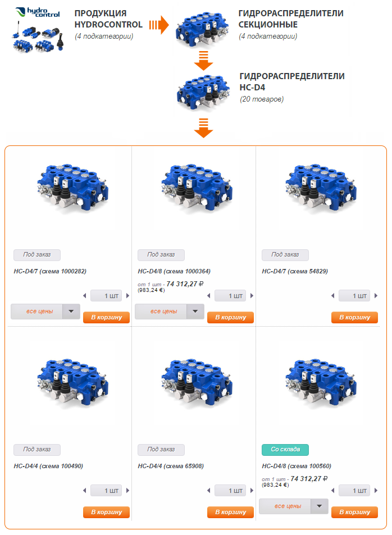Select quantity field for HC-D4/8 схема 1000364

coord(230,296)
